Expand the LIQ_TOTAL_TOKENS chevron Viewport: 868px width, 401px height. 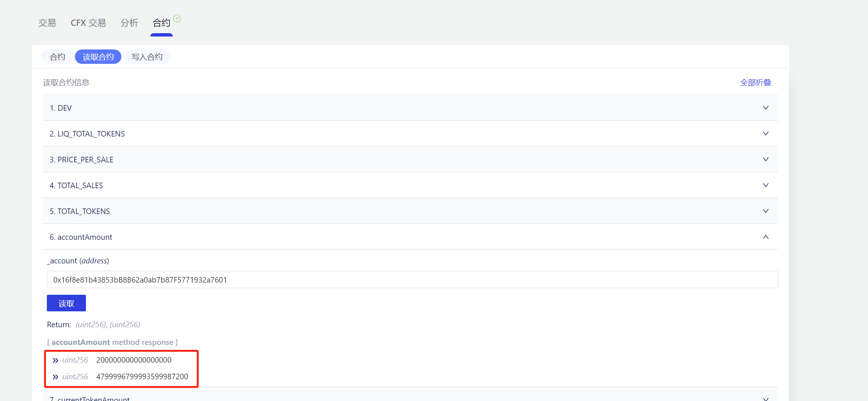click(766, 134)
